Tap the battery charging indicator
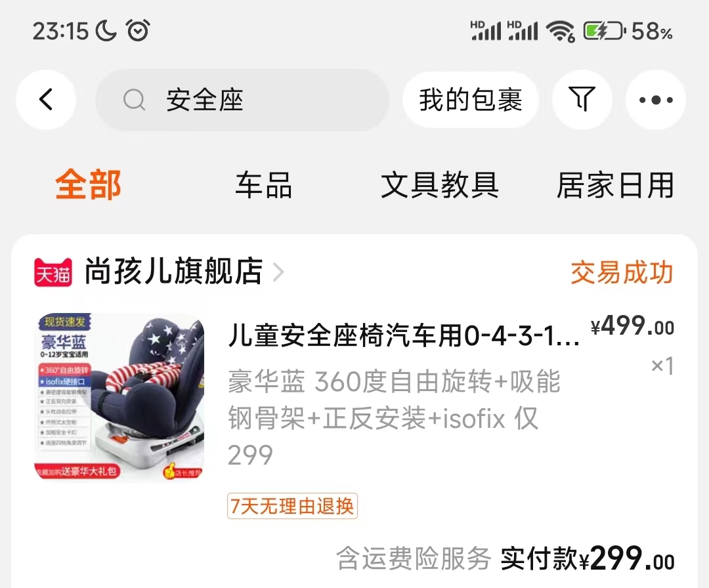709x588 pixels. [604, 31]
